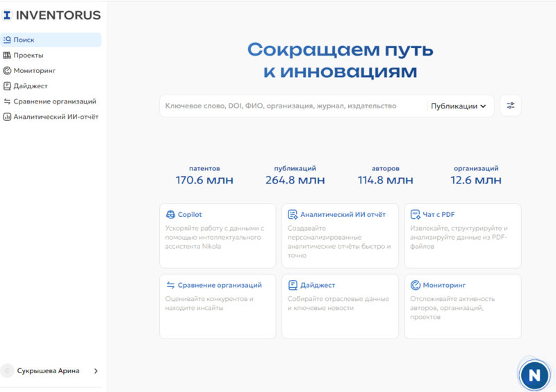Click the user avatar circle
The width and height of the screenshot is (556, 392).
coord(8,371)
